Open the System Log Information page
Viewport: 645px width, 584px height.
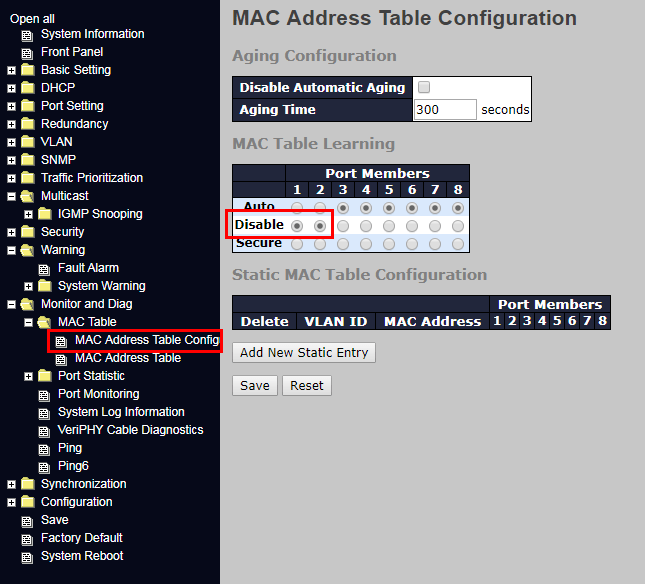pyautogui.click(x=121, y=412)
